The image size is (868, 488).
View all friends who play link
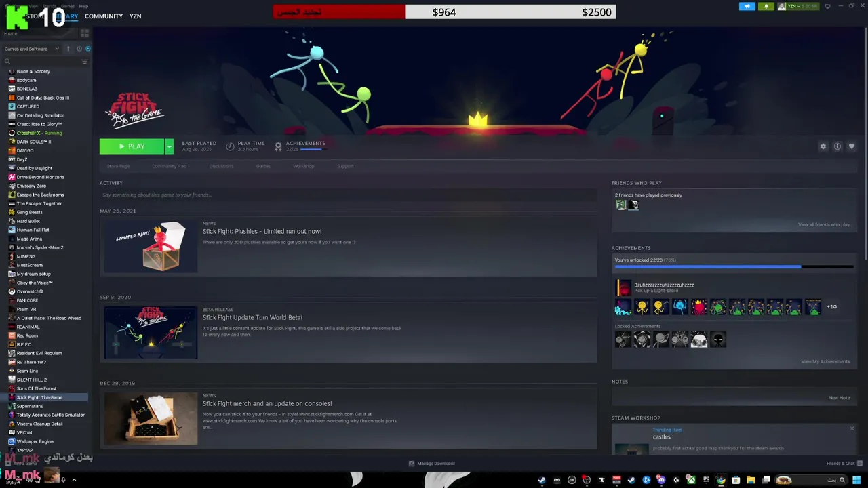click(x=824, y=224)
